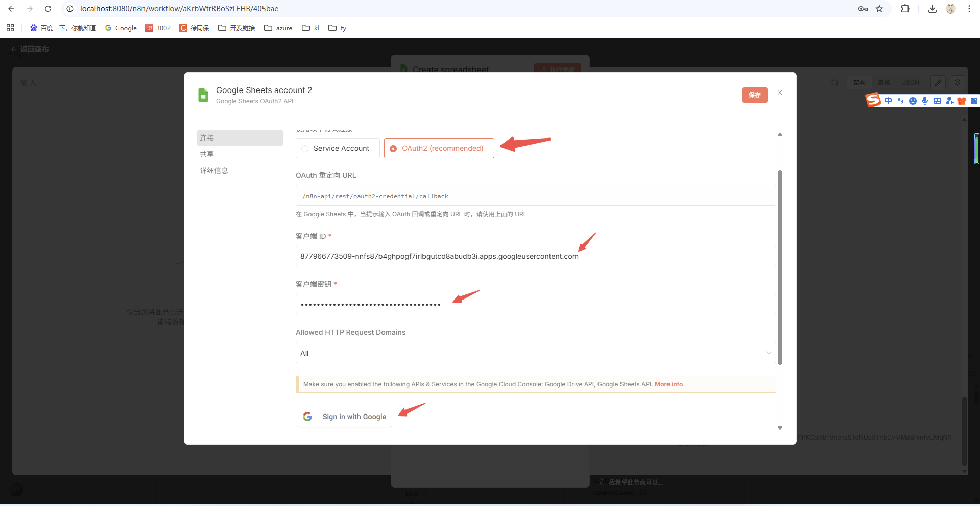Open the browser three-dot menu

click(x=969, y=9)
